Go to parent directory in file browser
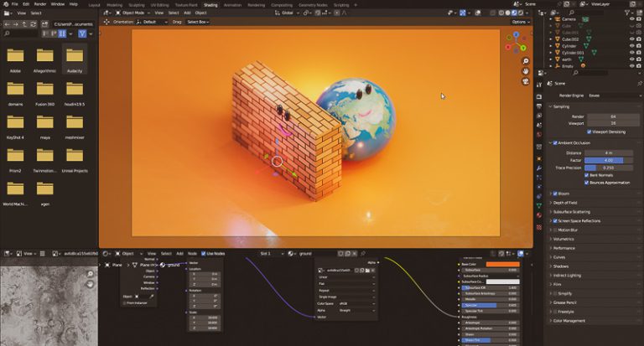Image resolution: width=644 pixels, height=346 pixels. coord(24,24)
